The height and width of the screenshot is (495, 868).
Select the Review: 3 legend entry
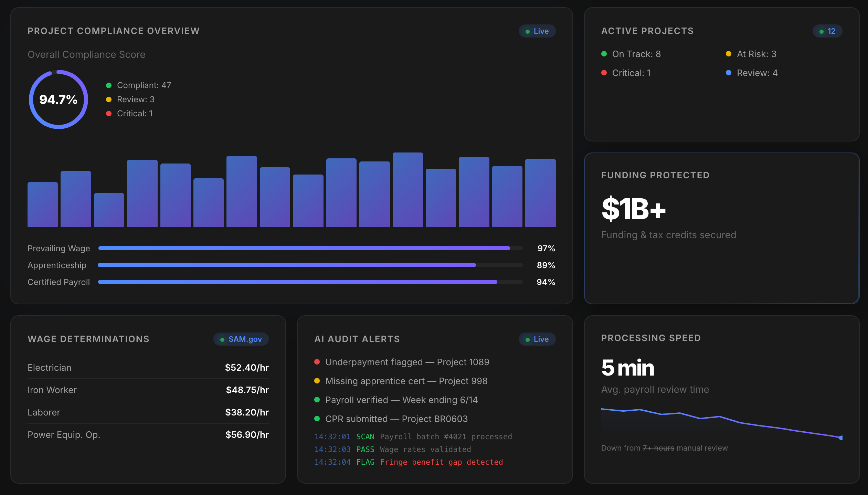tap(130, 99)
